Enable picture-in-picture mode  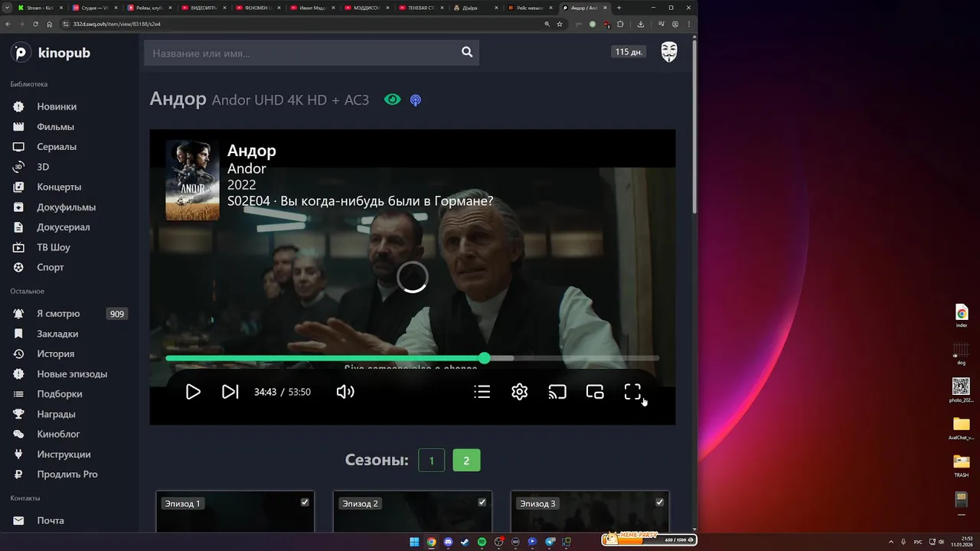coord(595,392)
